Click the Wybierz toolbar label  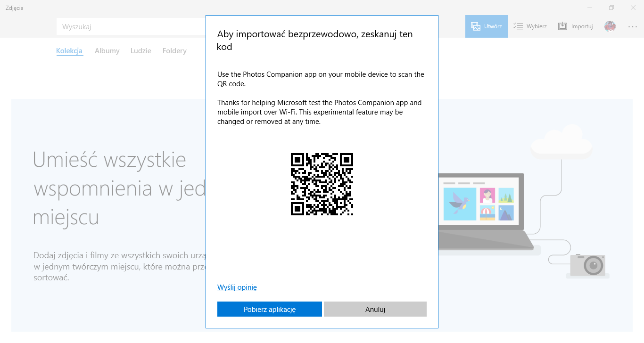(537, 26)
